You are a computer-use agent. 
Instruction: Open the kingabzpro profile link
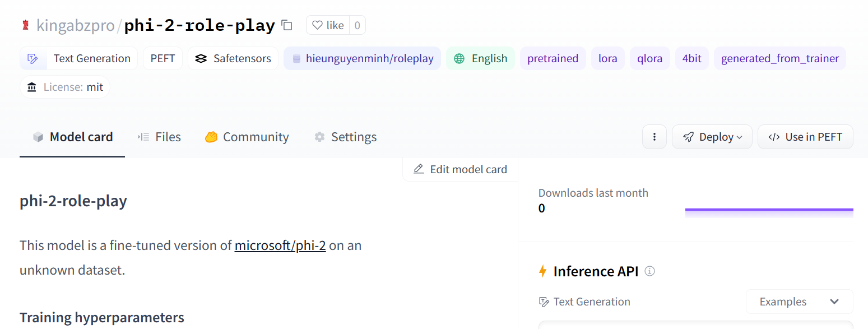click(x=75, y=25)
